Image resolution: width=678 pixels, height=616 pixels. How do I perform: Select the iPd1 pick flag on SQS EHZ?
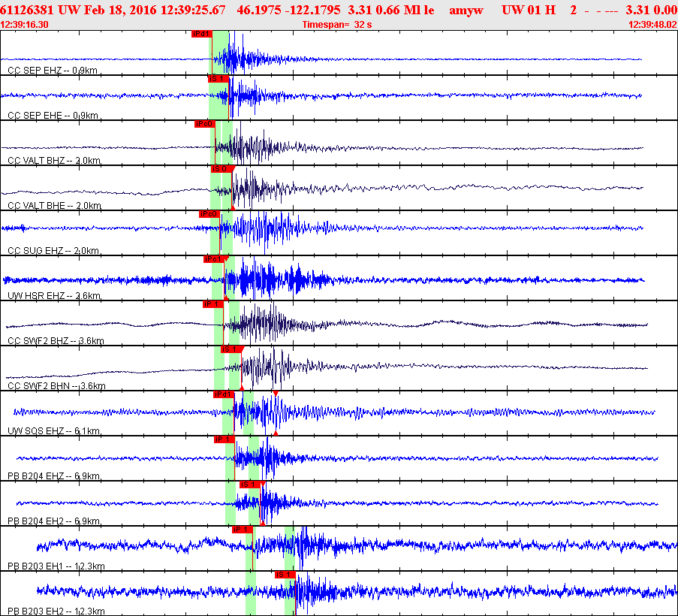pos(224,394)
